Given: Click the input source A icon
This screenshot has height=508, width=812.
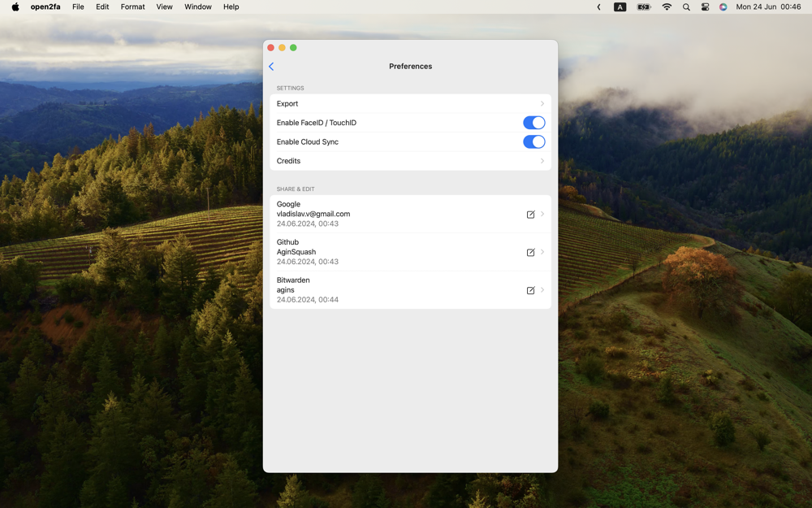Looking at the screenshot, I should [x=620, y=7].
